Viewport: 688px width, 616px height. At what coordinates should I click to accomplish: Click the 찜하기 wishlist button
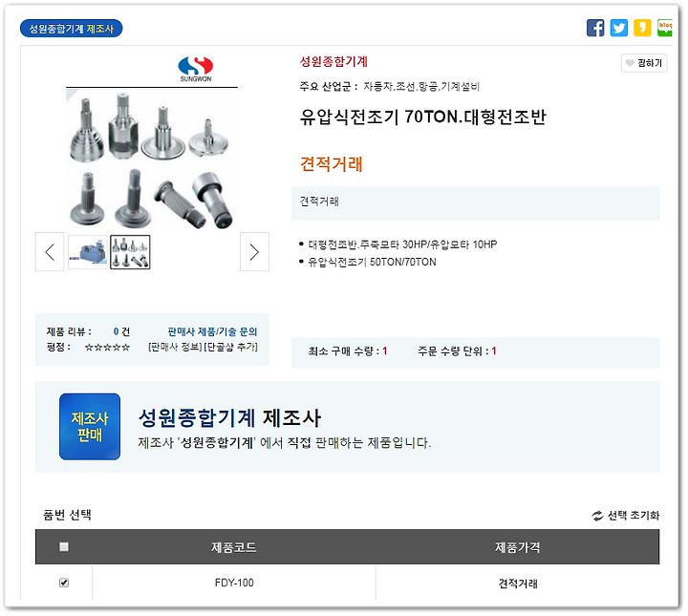(644, 63)
